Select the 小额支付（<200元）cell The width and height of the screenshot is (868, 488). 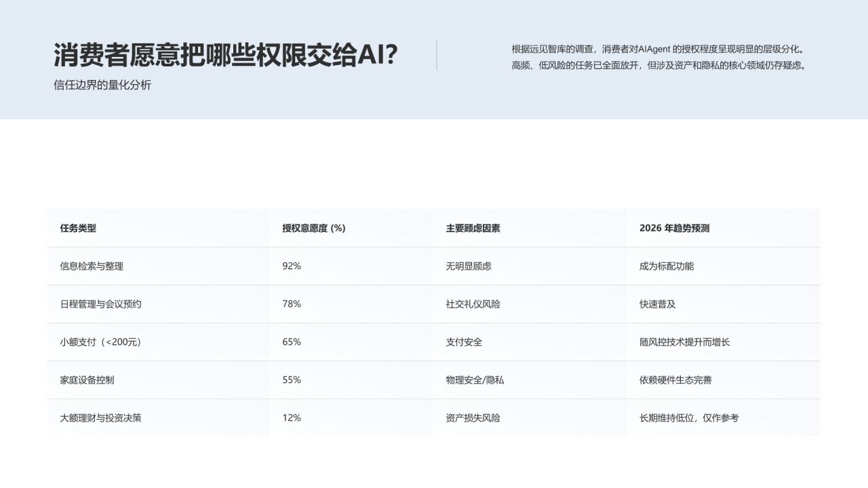[158, 342]
